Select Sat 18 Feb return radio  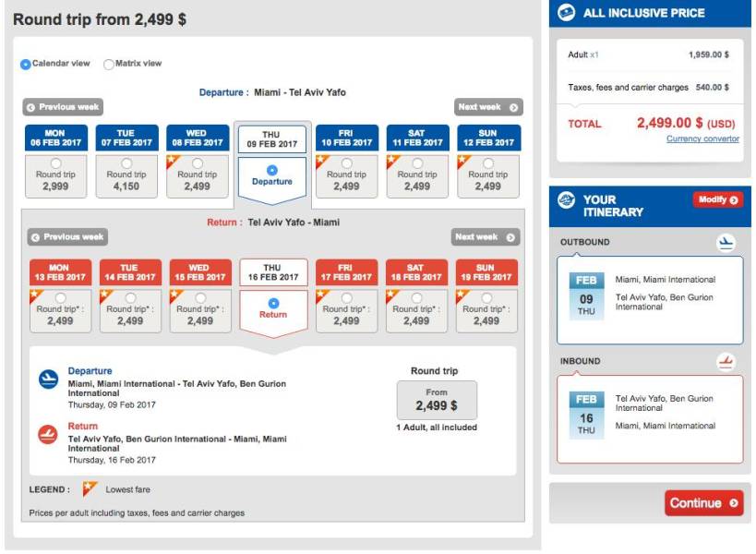pos(417,298)
